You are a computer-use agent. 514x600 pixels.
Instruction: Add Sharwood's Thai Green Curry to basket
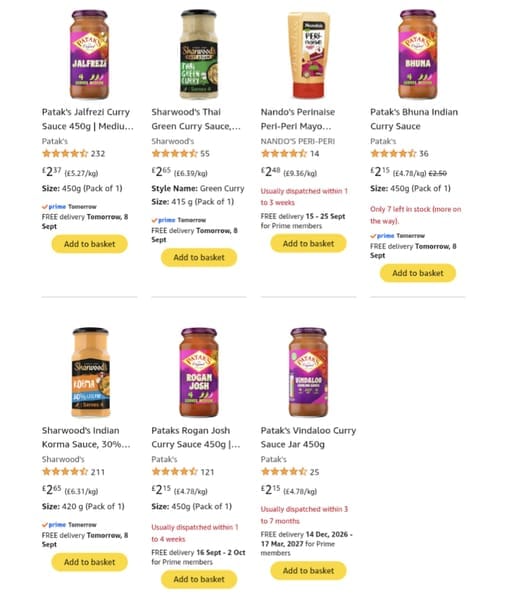tap(199, 258)
